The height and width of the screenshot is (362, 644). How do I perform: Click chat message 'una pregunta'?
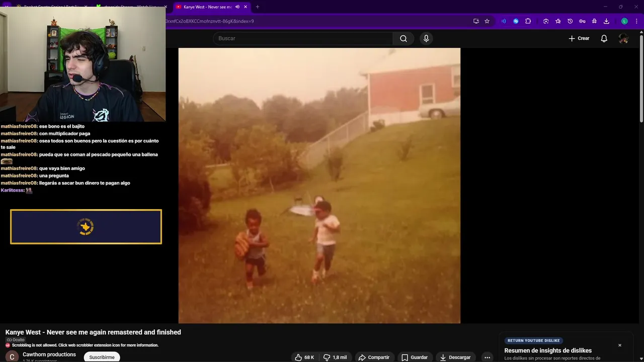[54, 175]
